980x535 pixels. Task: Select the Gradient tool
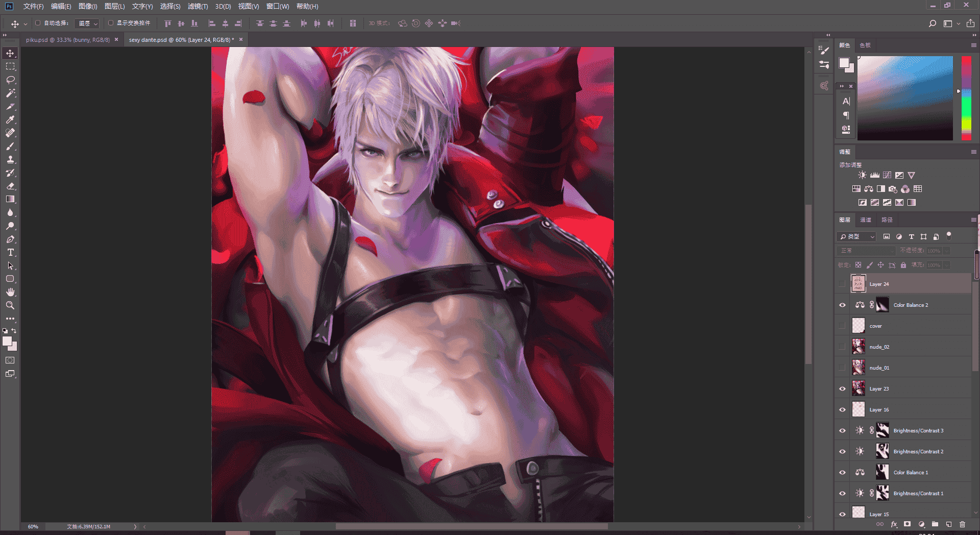(10, 199)
